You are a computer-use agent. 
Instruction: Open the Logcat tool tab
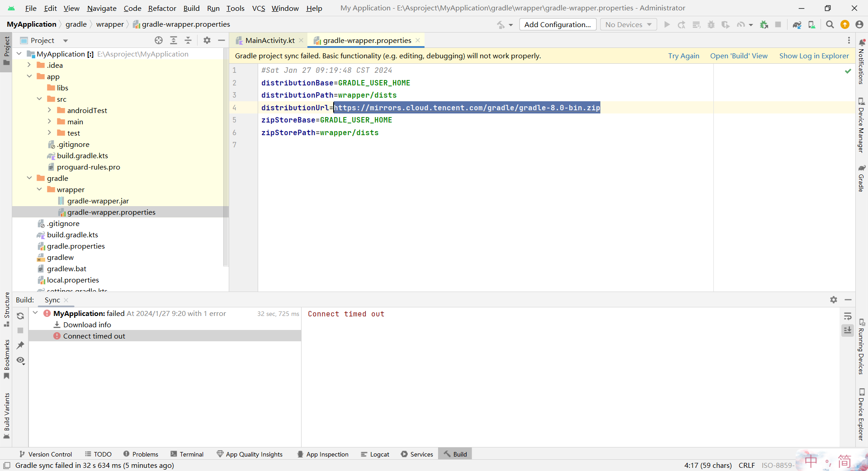click(x=375, y=454)
